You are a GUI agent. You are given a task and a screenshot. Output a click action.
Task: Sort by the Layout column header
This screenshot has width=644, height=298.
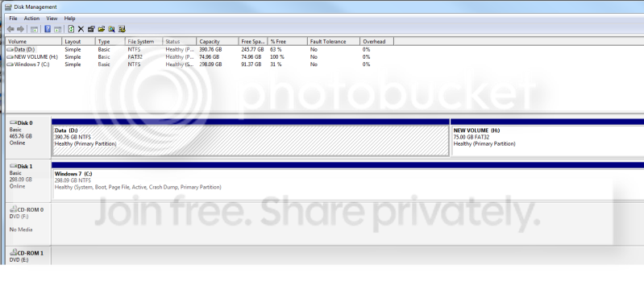pos(78,41)
